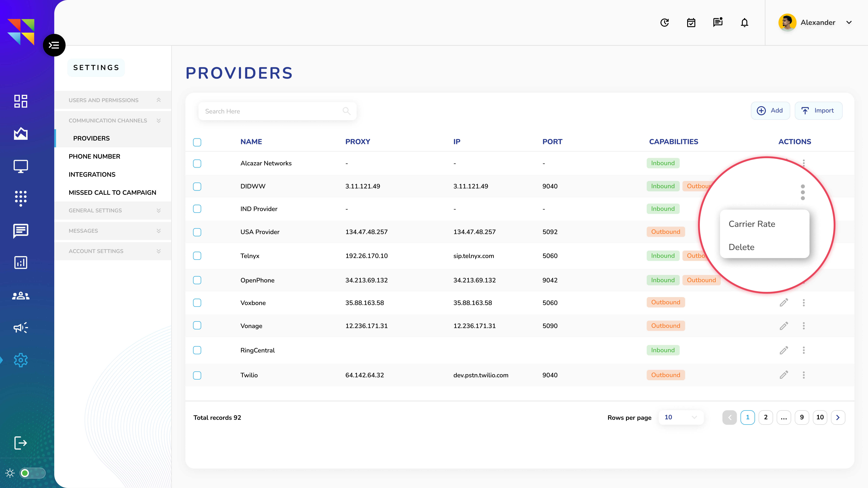Jump to last pagination page 10

point(820,417)
